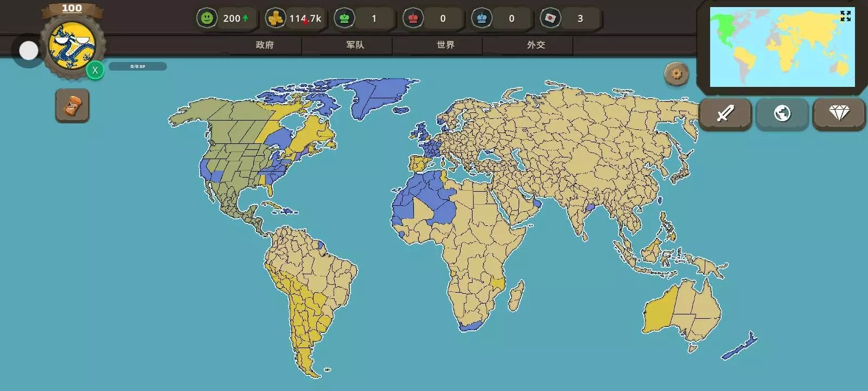Click the flag card icon showing 3
Screen dimensions: 868x391
point(550,18)
